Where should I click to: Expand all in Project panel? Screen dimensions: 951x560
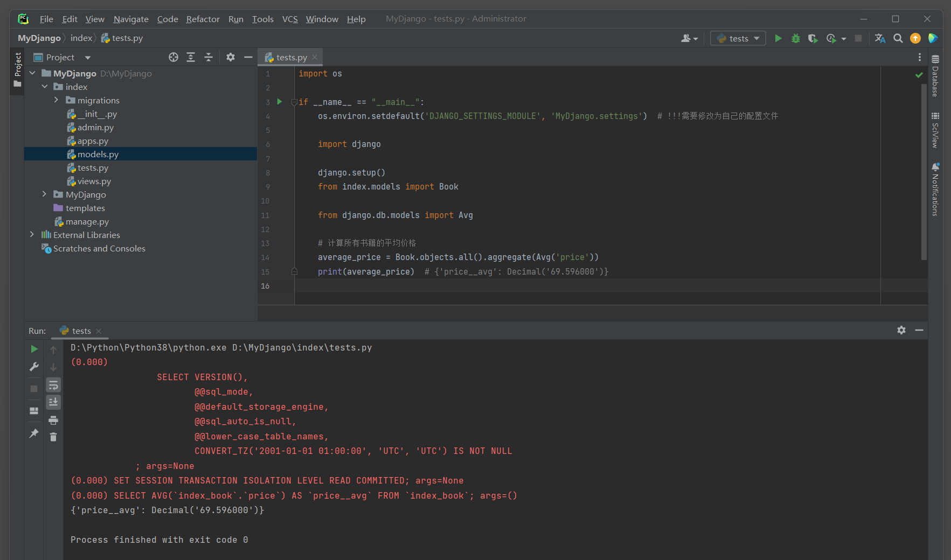pos(191,57)
